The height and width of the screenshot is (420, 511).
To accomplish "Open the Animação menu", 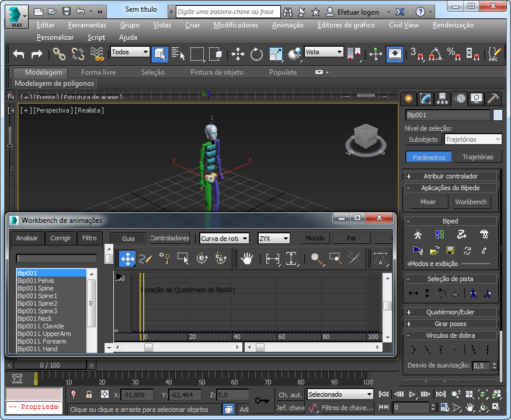I will (x=288, y=25).
